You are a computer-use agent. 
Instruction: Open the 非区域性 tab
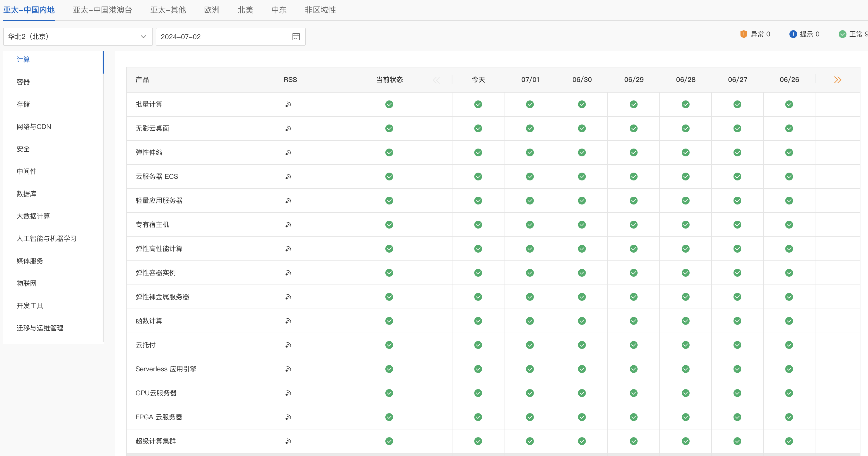tap(320, 10)
